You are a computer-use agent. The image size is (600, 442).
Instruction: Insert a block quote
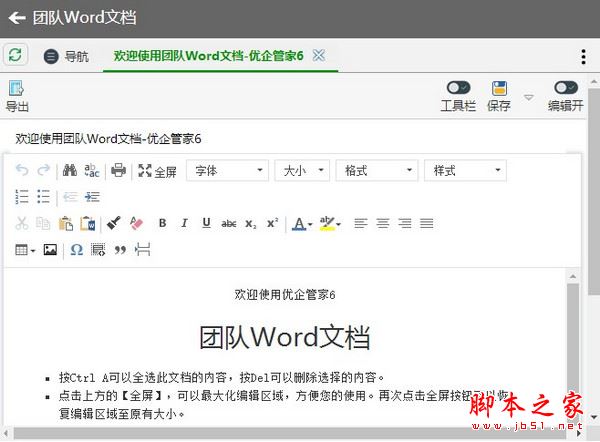pyautogui.click(x=120, y=250)
